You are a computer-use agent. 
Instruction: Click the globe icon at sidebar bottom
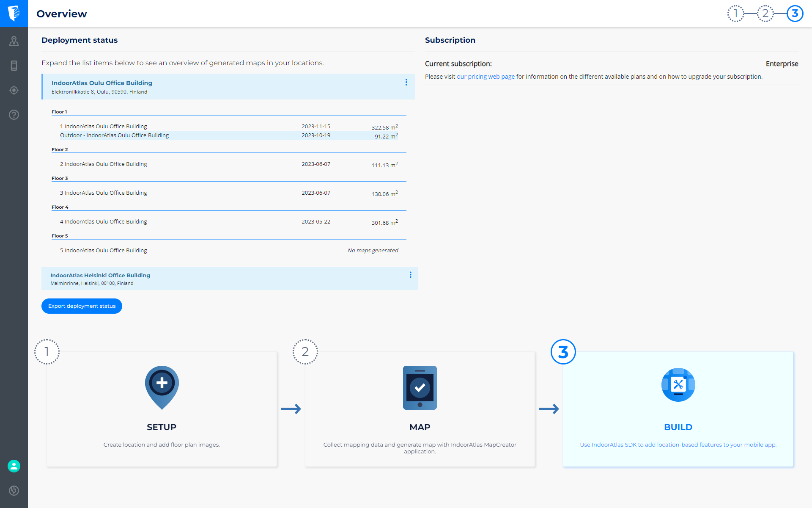(x=14, y=491)
